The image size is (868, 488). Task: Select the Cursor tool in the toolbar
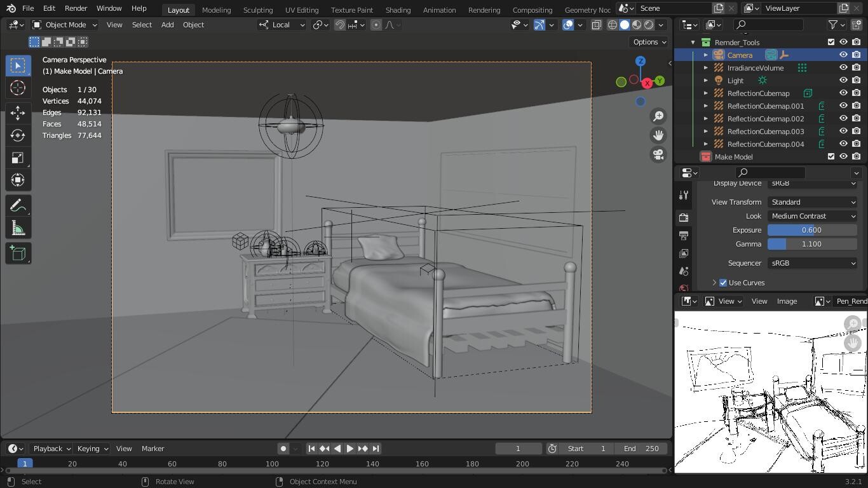(x=18, y=88)
